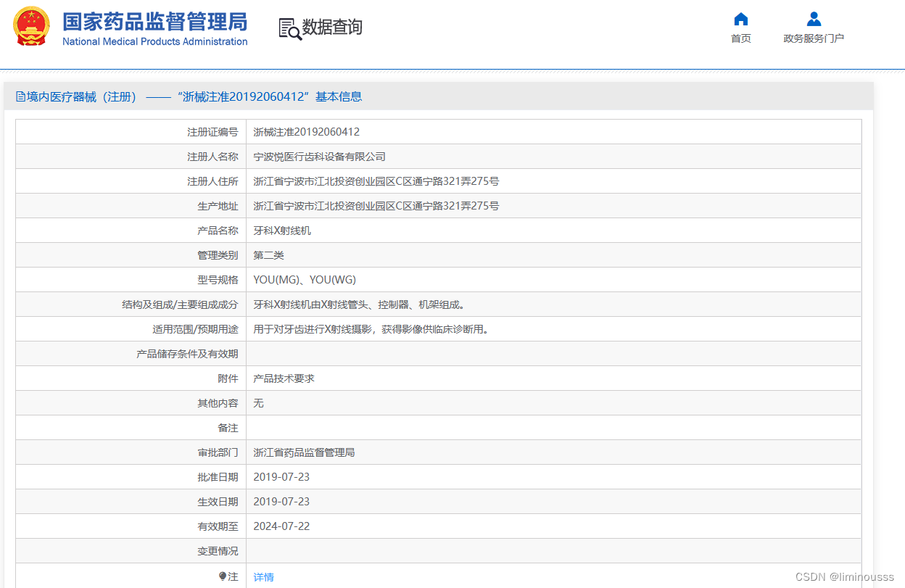Select registration number value 浙械注准20192060412 in table
This screenshot has width=905, height=588.
point(307,132)
